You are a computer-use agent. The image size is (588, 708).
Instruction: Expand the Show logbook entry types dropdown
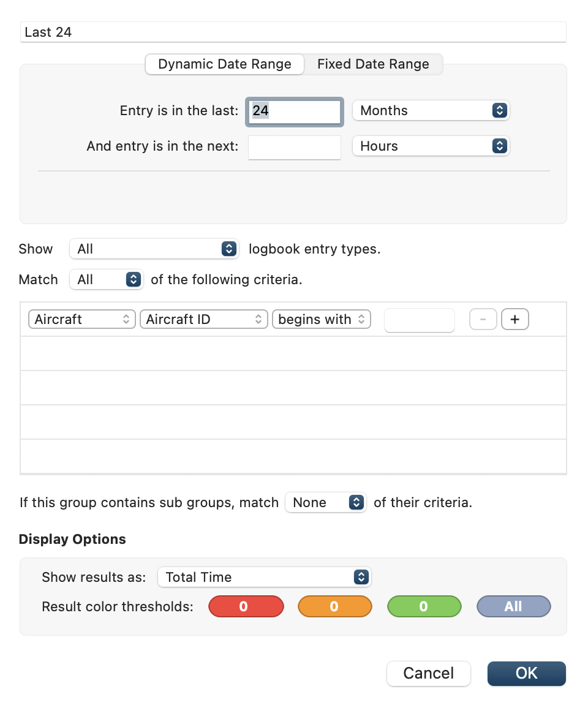pyautogui.click(x=154, y=249)
